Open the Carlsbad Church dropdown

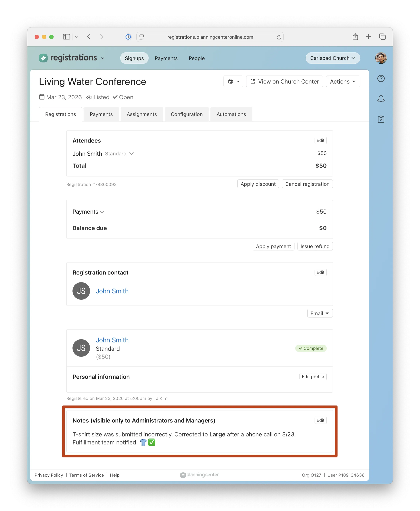point(333,58)
